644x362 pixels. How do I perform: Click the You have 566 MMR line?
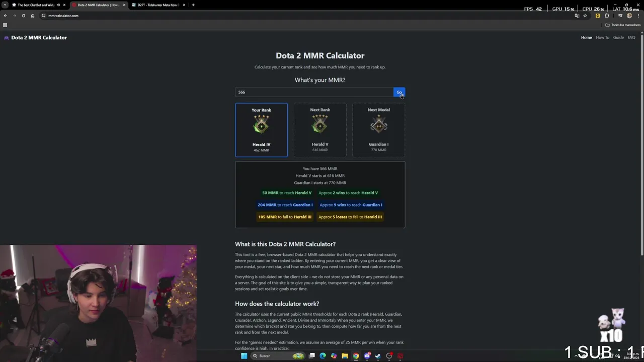(320, 168)
